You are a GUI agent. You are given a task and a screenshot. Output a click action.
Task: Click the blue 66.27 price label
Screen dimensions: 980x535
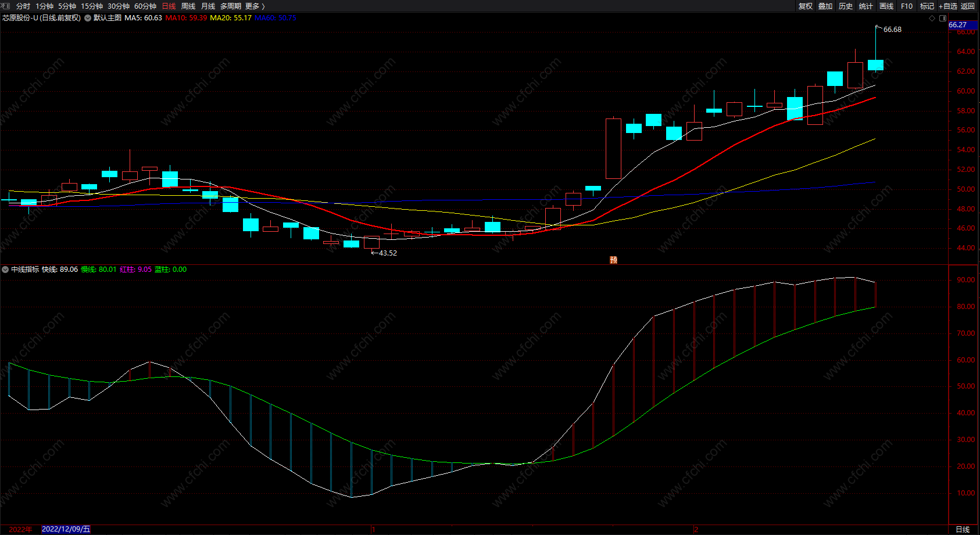pyautogui.click(x=958, y=25)
